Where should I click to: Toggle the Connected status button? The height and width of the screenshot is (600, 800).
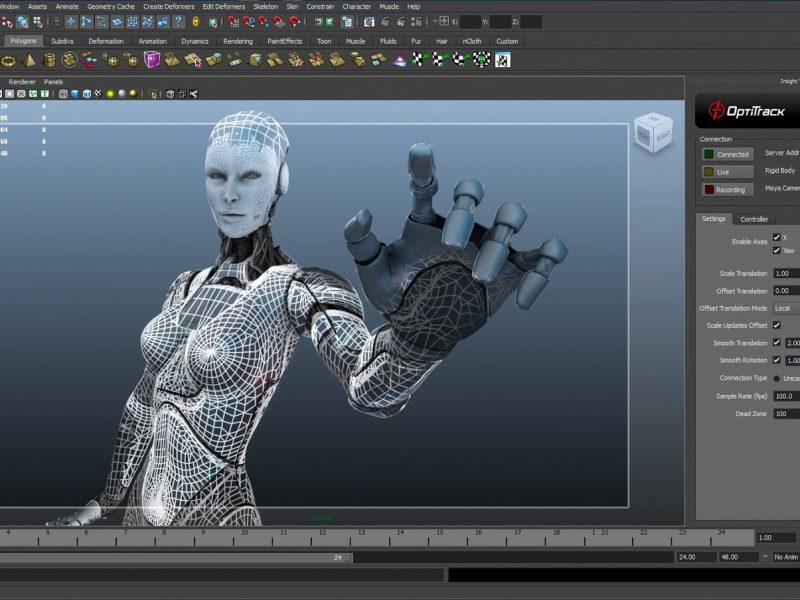point(728,154)
